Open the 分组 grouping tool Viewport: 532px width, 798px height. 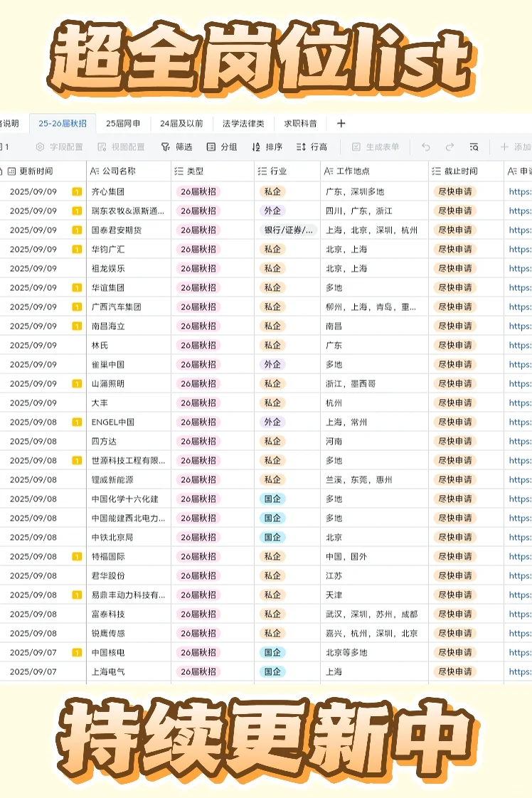(x=222, y=147)
